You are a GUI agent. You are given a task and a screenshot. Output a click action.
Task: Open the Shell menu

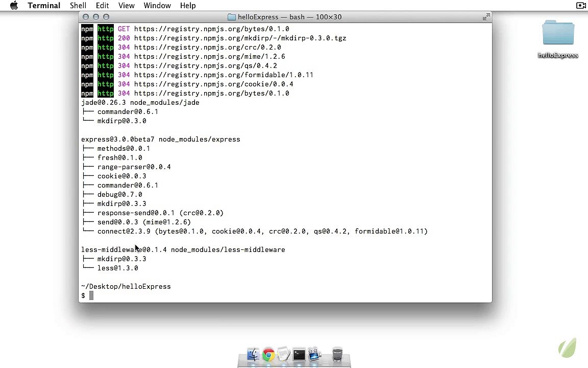tap(78, 5)
